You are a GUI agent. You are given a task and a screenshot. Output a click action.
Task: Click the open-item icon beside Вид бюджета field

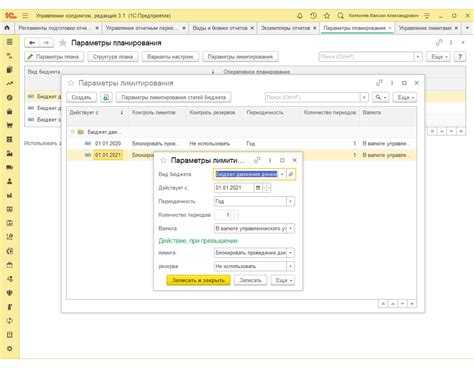pos(291,174)
